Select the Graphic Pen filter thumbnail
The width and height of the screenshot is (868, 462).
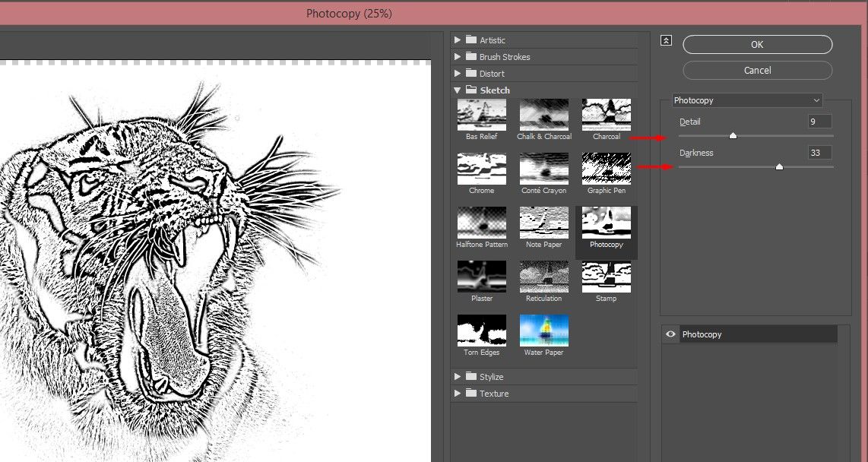click(x=607, y=169)
